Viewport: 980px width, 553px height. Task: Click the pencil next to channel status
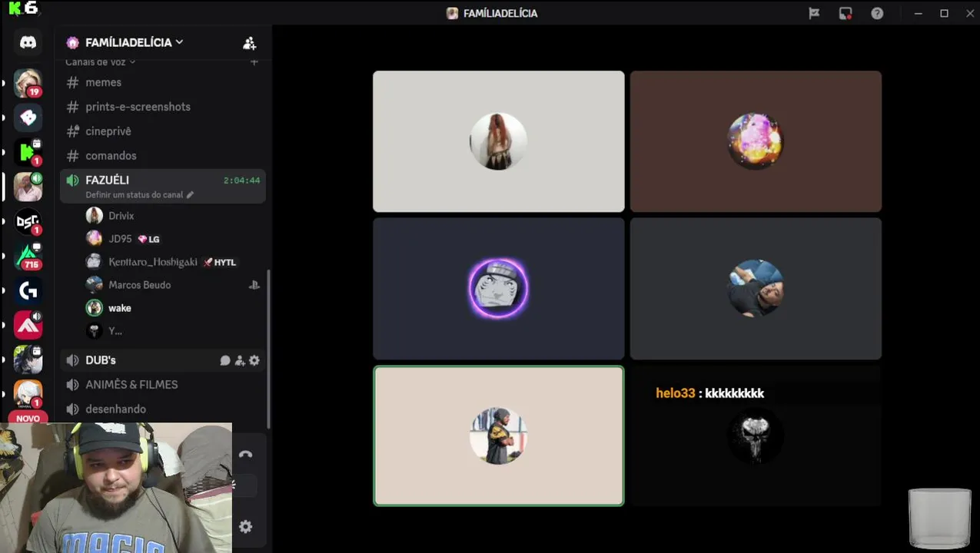(x=190, y=195)
